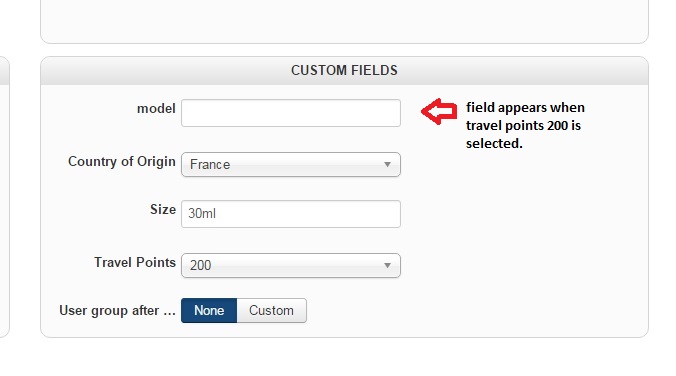Click the 200 value in dropdown
The width and height of the screenshot is (676, 376).
[x=200, y=265]
